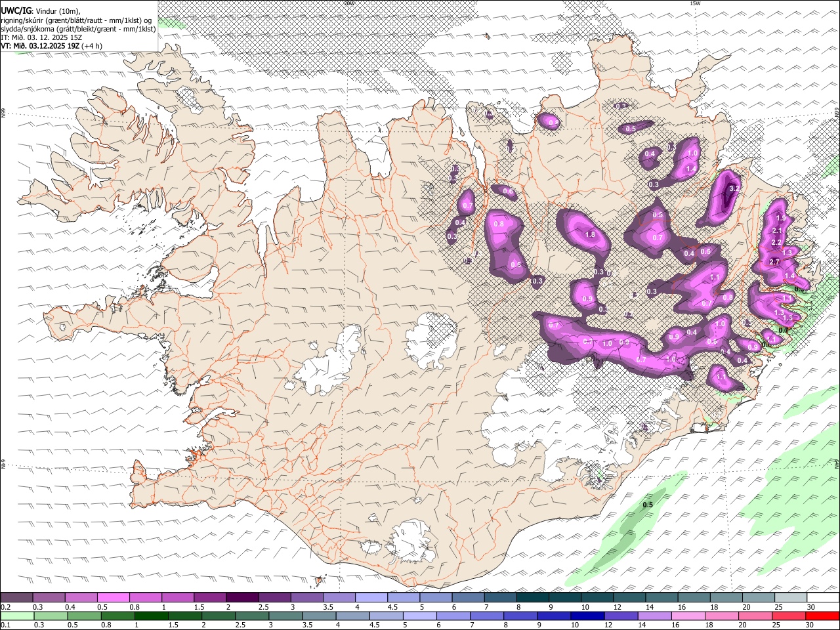Click the 0.5 rain value in the offshore green band

point(648,505)
